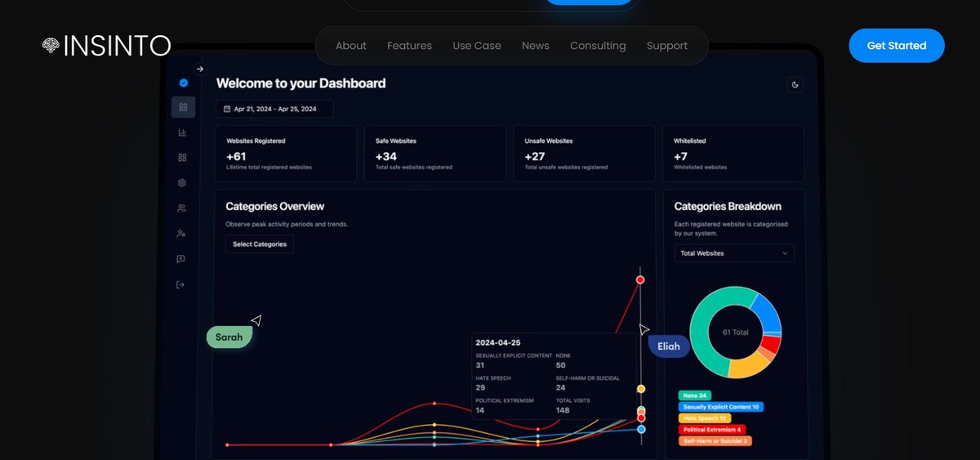Click the blue verified badge icon

[x=183, y=83]
